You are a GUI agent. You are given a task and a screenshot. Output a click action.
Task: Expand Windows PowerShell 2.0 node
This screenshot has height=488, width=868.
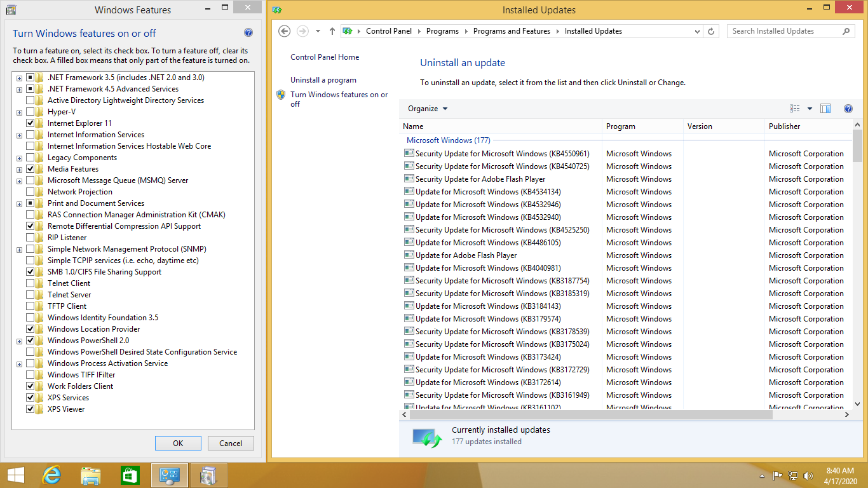[x=19, y=341]
